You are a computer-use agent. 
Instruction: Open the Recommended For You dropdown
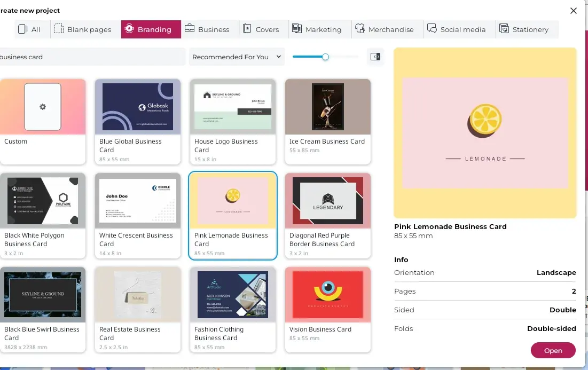237,57
